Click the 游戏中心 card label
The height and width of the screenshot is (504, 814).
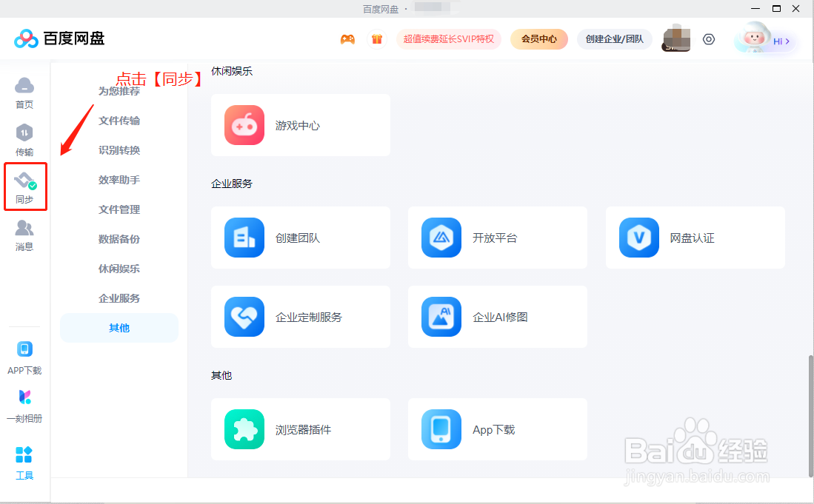298,126
